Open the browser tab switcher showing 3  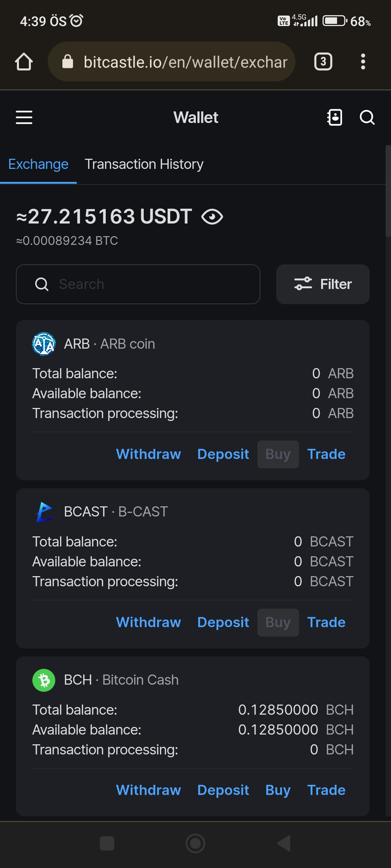pyautogui.click(x=323, y=61)
